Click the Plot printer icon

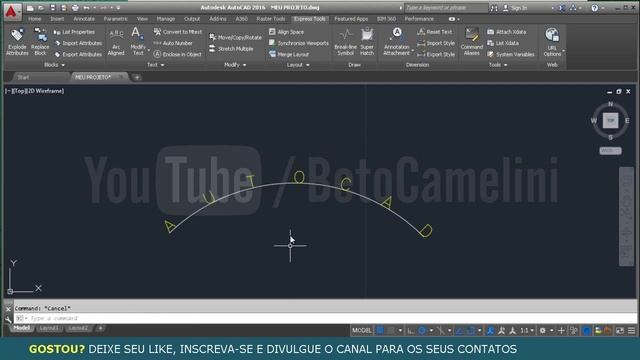tap(75, 8)
